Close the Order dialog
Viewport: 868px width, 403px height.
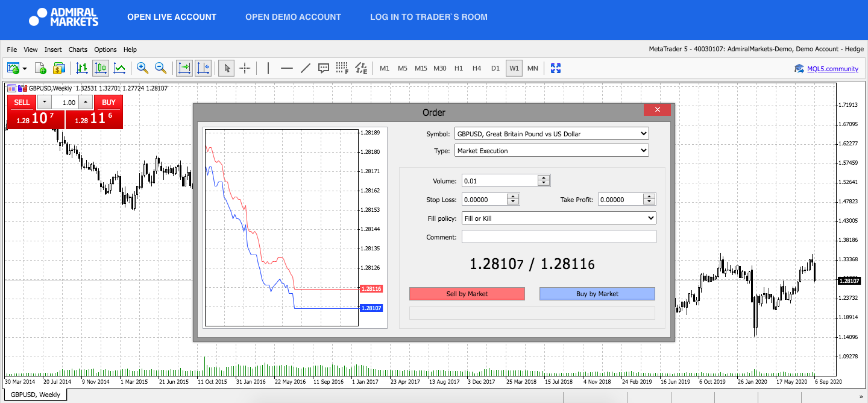click(657, 110)
